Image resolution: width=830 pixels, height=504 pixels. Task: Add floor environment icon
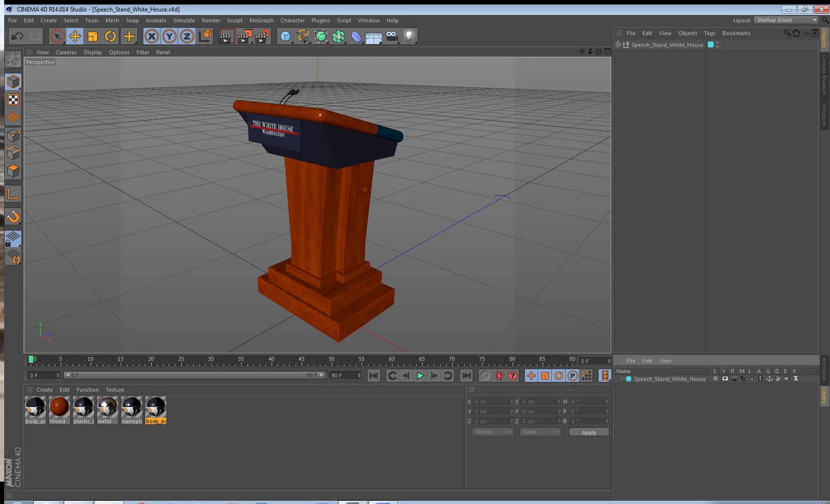tap(374, 36)
